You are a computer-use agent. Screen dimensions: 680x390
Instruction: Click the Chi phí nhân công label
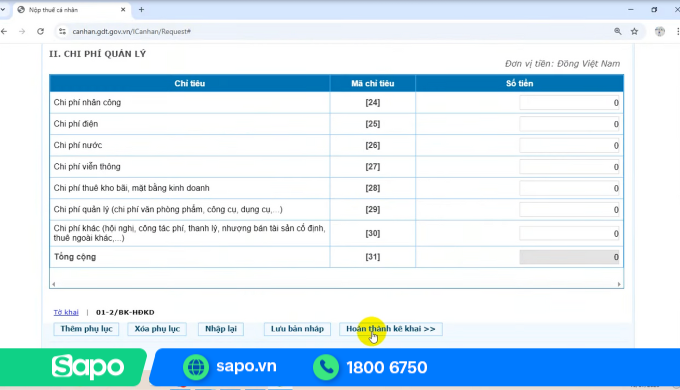pyautogui.click(x=87, y=102)
